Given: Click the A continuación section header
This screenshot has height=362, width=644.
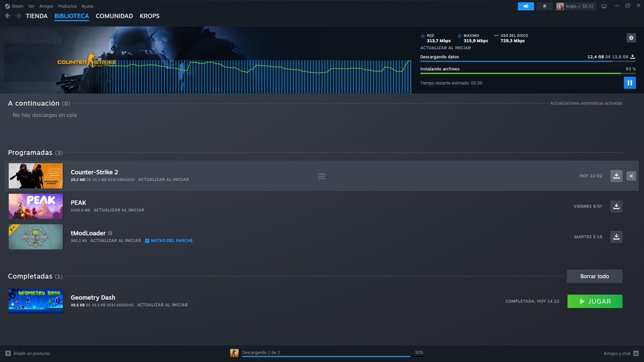Looking at the screenshot, I should [39, 103].
